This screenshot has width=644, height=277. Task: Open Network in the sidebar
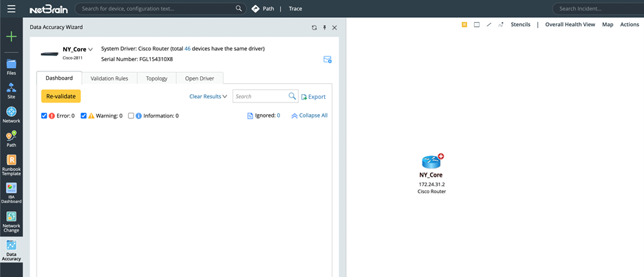[x=12, y=115]
